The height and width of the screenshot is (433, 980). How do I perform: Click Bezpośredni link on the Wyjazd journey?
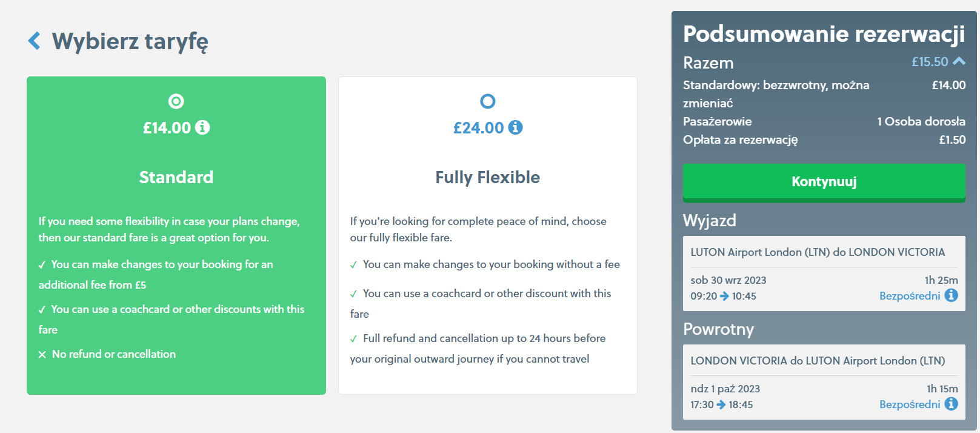coord(909,296)
